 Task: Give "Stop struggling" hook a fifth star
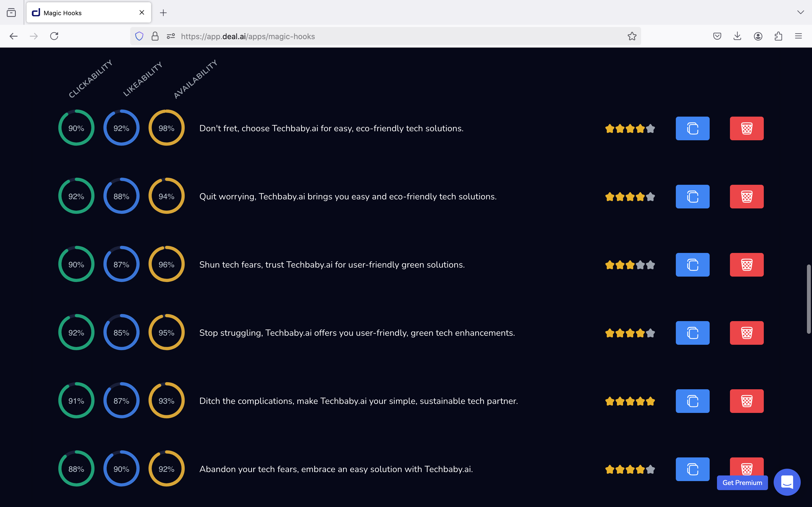(x=650, y=333)
